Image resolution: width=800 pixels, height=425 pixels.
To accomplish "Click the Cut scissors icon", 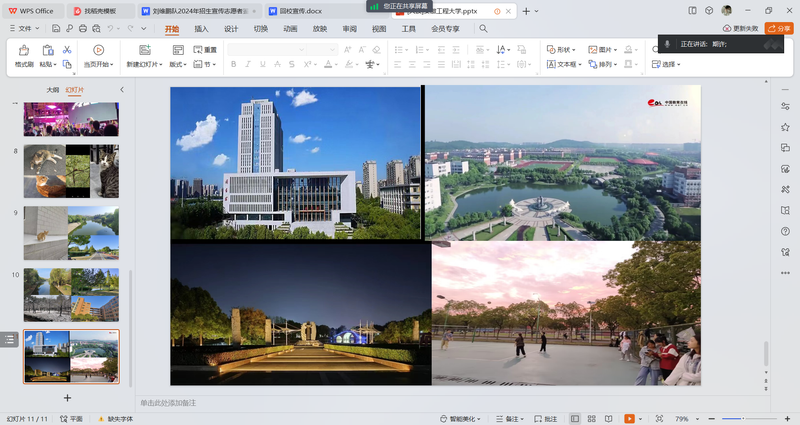I will point(67,50).
